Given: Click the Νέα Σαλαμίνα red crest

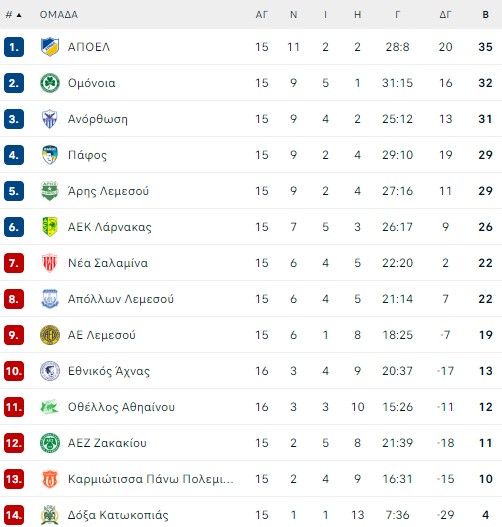Looking at the screenshot, I should tap(50, 263).
